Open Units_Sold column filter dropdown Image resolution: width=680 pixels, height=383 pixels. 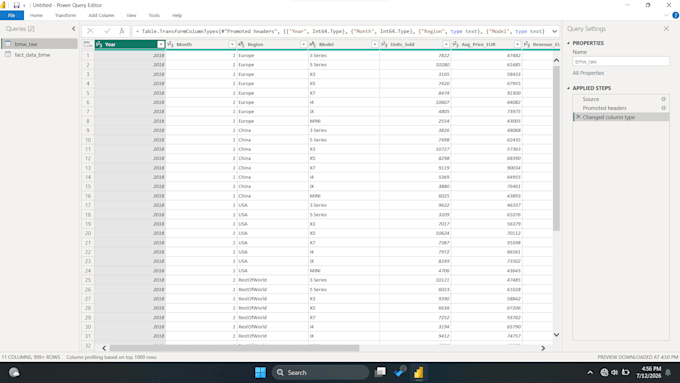point(446,44)
